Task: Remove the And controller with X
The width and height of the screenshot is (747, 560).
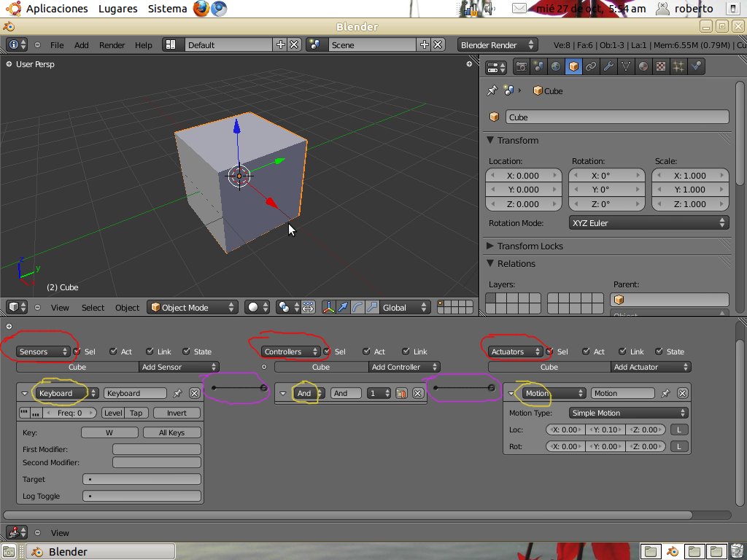Action: coord(418,393)
